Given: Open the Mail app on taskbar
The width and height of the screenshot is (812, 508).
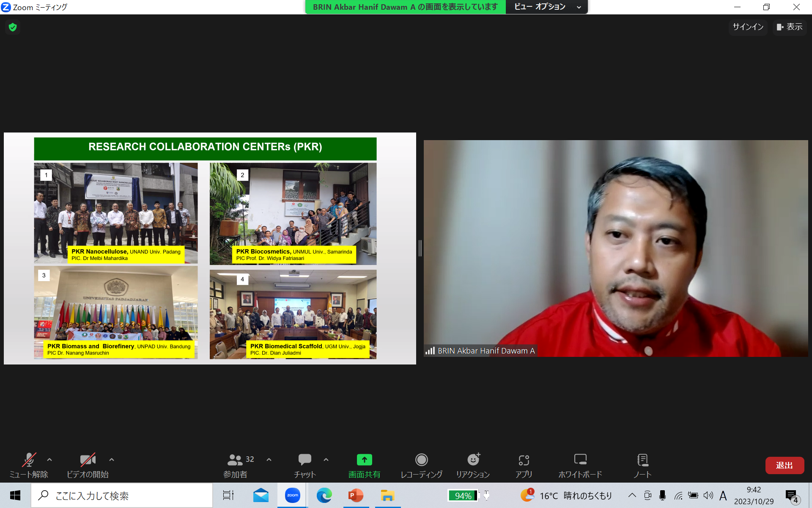Looking at the screenshot, I should (261, 495).
